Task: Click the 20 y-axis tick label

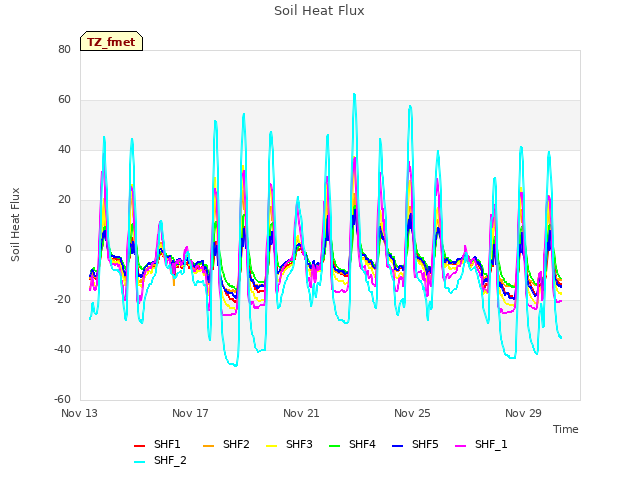Action: (64, 200)
